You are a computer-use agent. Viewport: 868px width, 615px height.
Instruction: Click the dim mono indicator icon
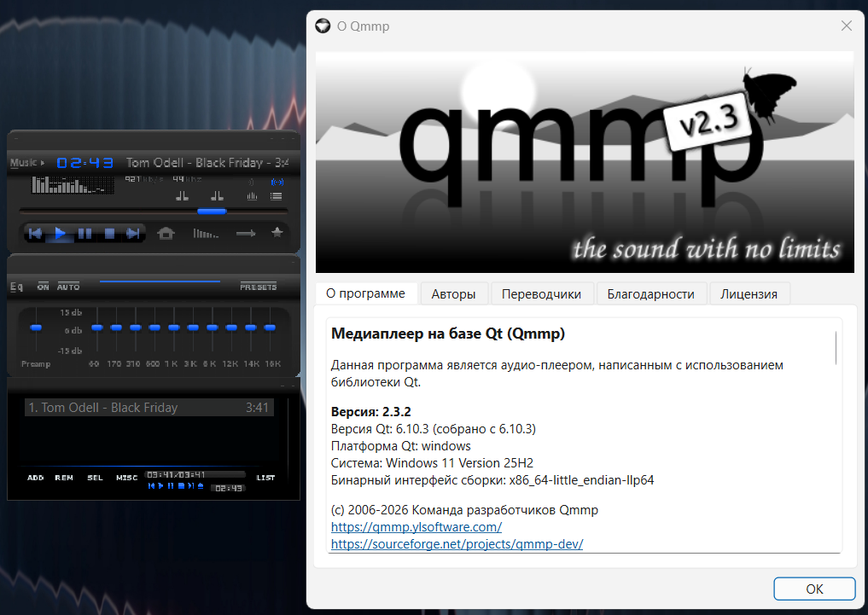point(251,182)
